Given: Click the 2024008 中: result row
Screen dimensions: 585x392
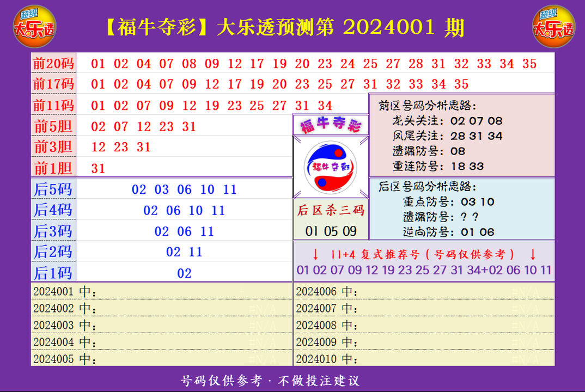Looking at the screenshot, I should [x=424, y=325].
